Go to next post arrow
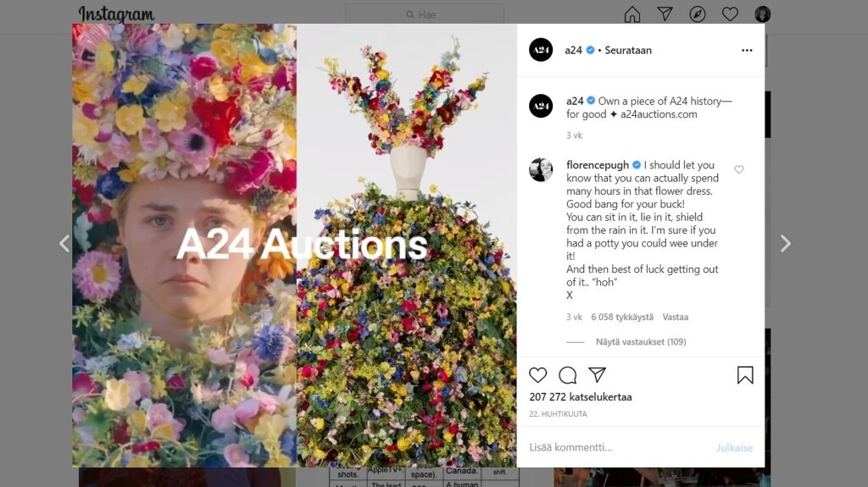868x487 pixels. [x=785, y=244]
